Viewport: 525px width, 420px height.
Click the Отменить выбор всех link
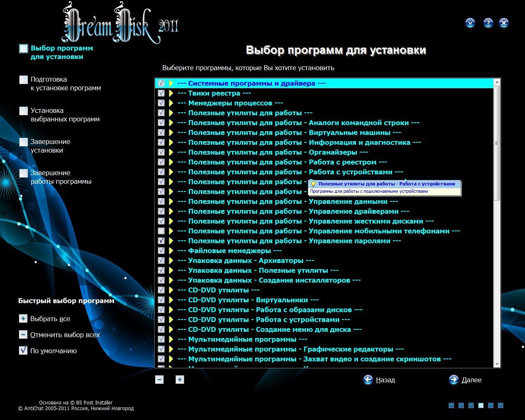(65, 335)
